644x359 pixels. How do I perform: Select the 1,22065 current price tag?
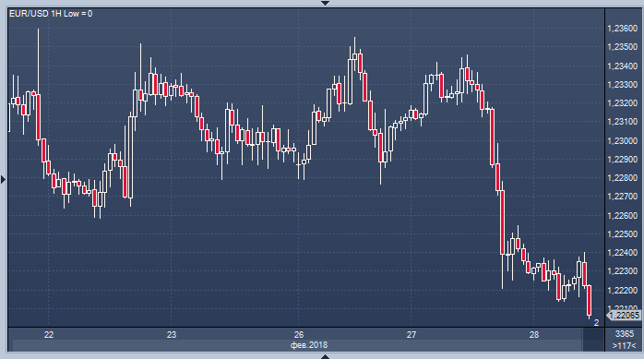click(x=624, y=315)
